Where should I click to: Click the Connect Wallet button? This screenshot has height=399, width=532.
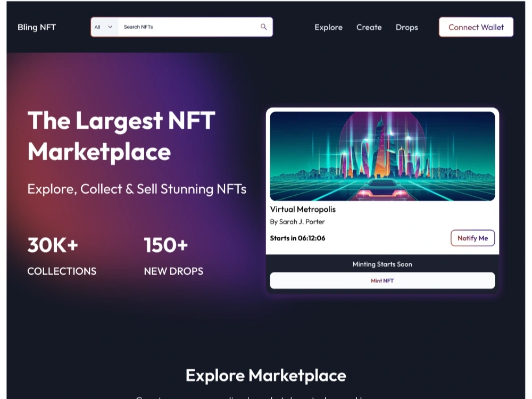pos(476,27)
